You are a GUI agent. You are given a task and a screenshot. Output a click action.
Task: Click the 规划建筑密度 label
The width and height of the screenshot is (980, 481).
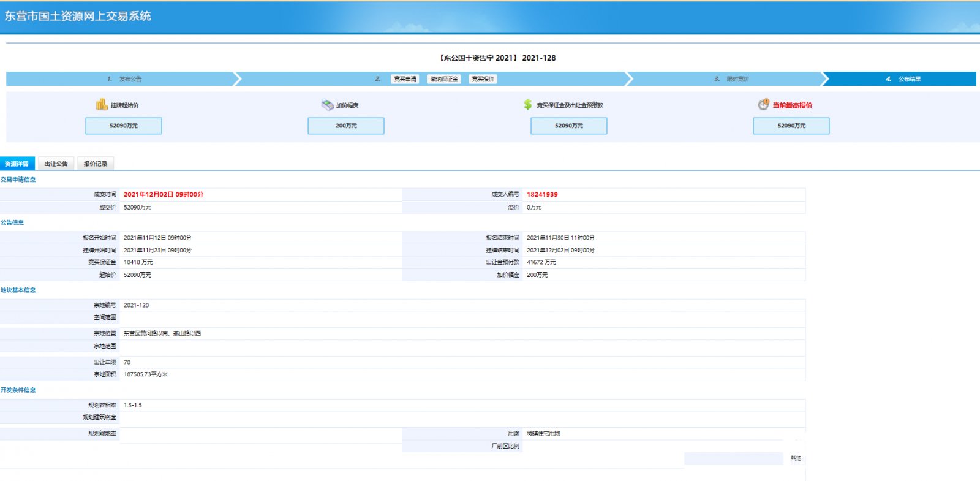click(99, 417)
